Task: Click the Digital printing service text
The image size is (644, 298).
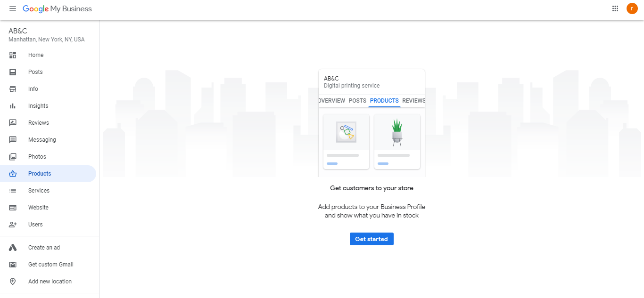Action: pyautogui.click(x=352, y=86)
